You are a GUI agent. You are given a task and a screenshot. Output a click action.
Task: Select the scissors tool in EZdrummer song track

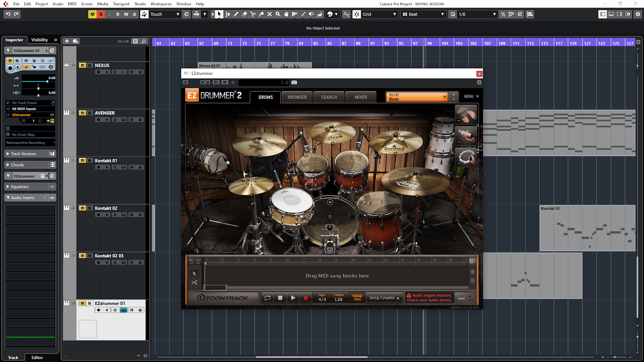[194, 282]
